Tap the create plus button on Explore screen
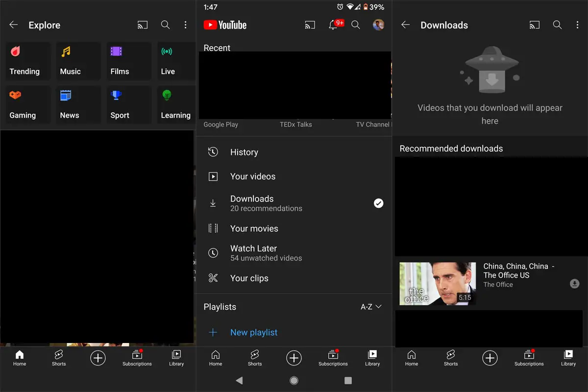588x392 pixels. click(98, 358)
